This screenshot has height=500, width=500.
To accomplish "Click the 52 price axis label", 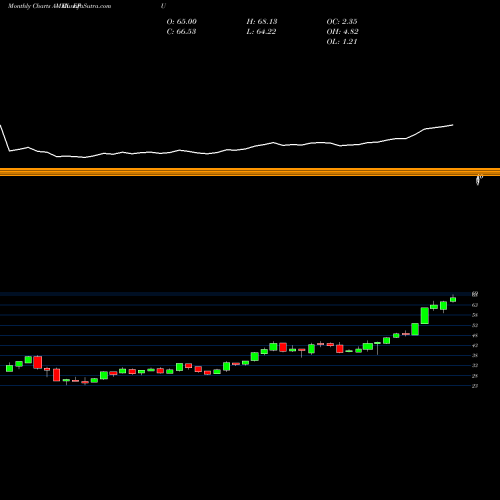I will click(x=475, y=325).
